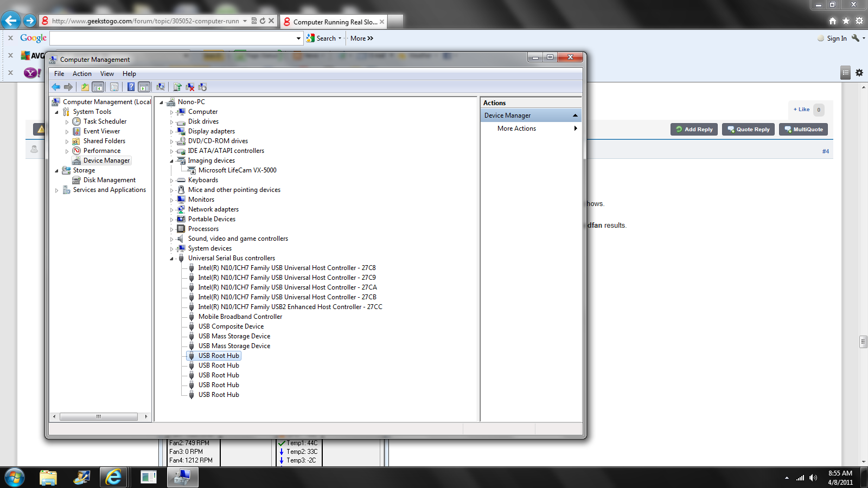Select Performance in the console tree
The height and width of the screenshot is (488, 868).
102,151
